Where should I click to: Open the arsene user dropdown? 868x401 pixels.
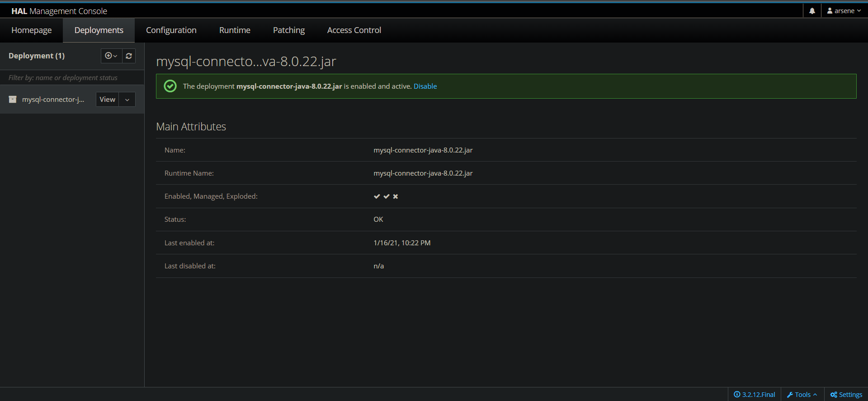[x=844, y=11]
